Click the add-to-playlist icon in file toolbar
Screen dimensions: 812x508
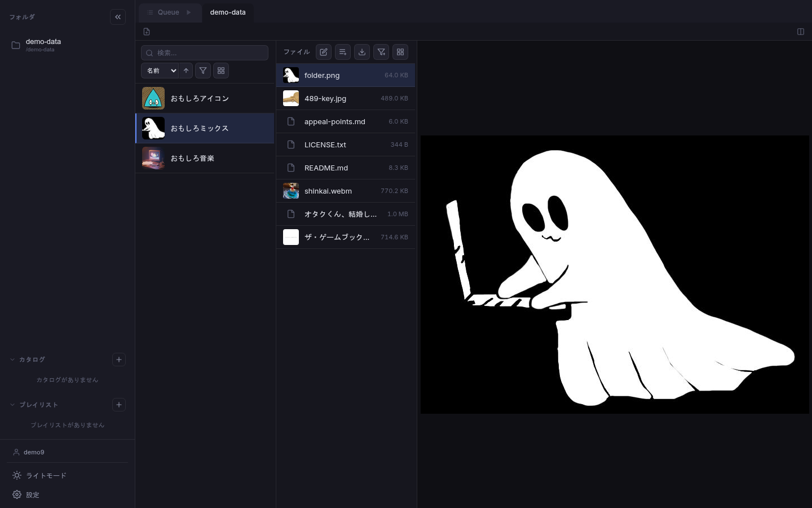click(343, 52)
